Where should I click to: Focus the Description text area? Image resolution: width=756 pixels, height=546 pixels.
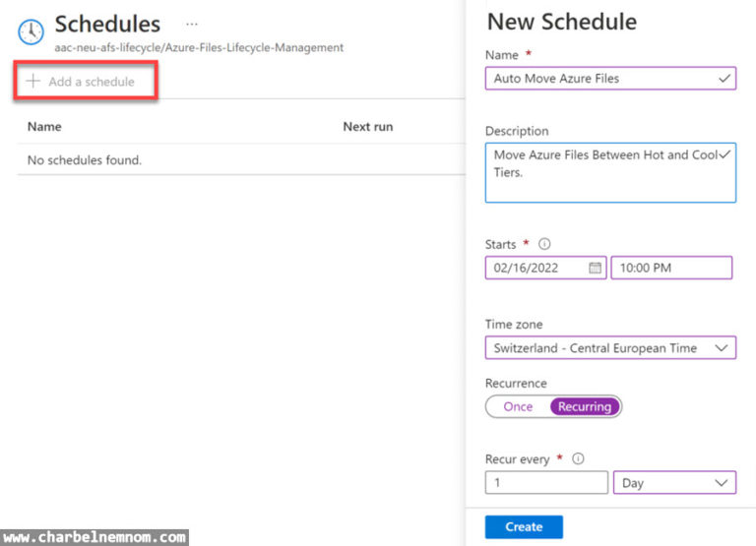pyautogui.click(x=610, y=172)
